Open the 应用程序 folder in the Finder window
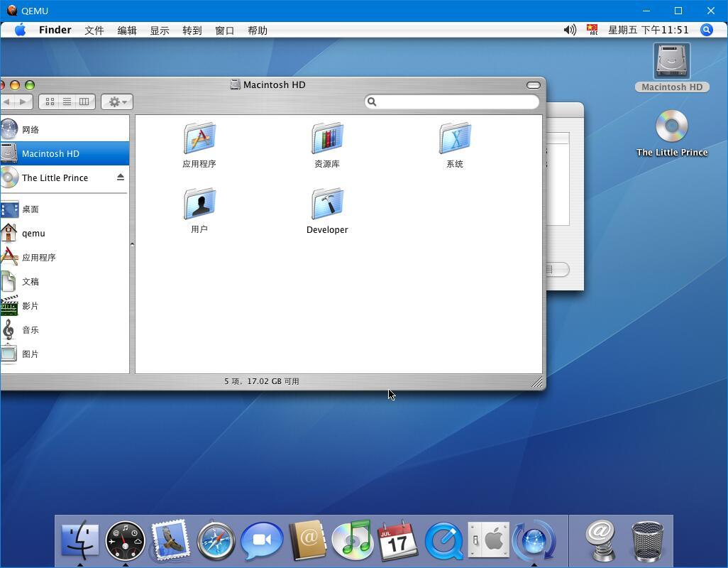Screen dimensions: 728x568 click(x=199, y=139)
